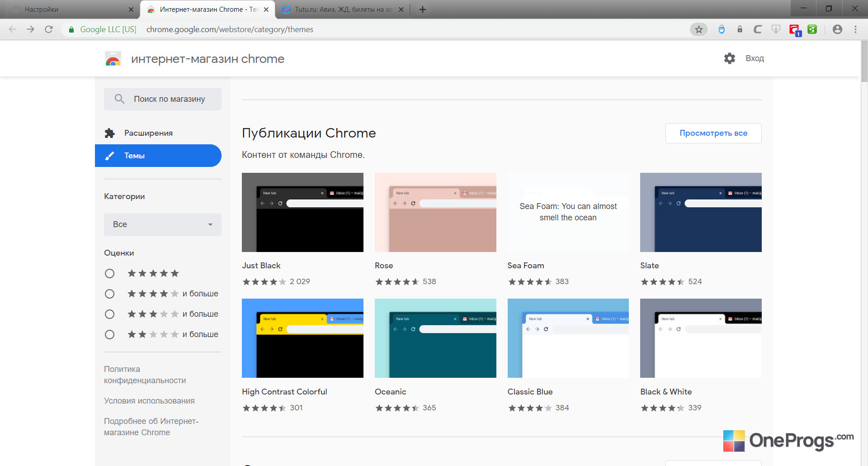Click the gray monitor download extension icon
This screenshot has height=466, width=868.
point(776,29)
